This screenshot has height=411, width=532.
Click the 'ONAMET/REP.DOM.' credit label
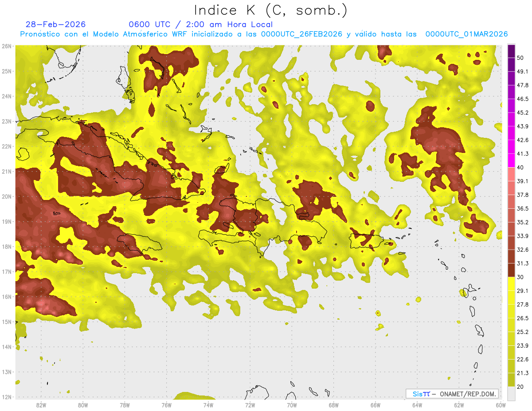coord(467,394)
